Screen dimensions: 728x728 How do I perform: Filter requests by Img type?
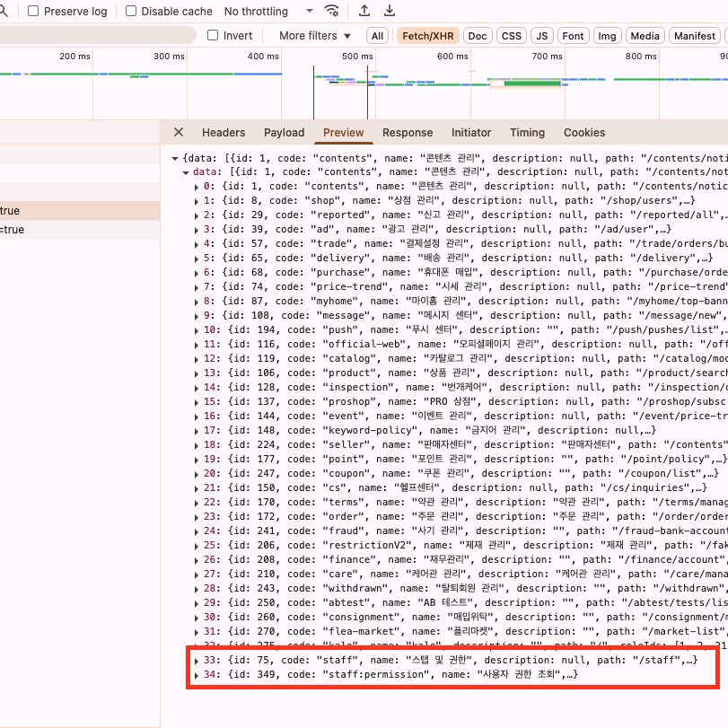(607, 36)
